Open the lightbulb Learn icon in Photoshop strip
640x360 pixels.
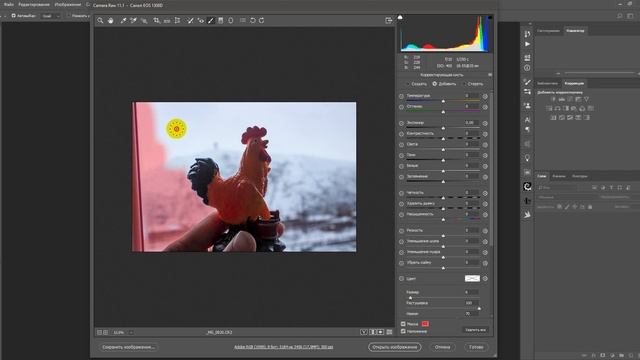527,158
